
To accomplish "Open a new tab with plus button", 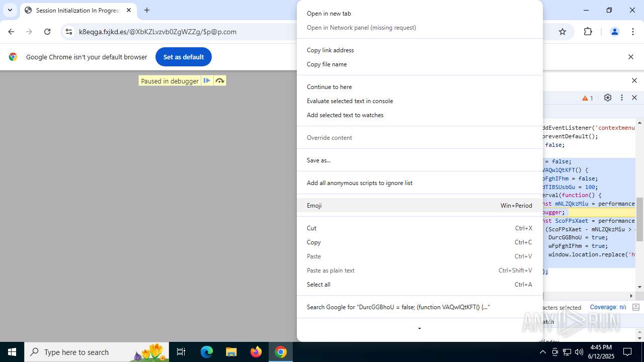I will 147,10.
